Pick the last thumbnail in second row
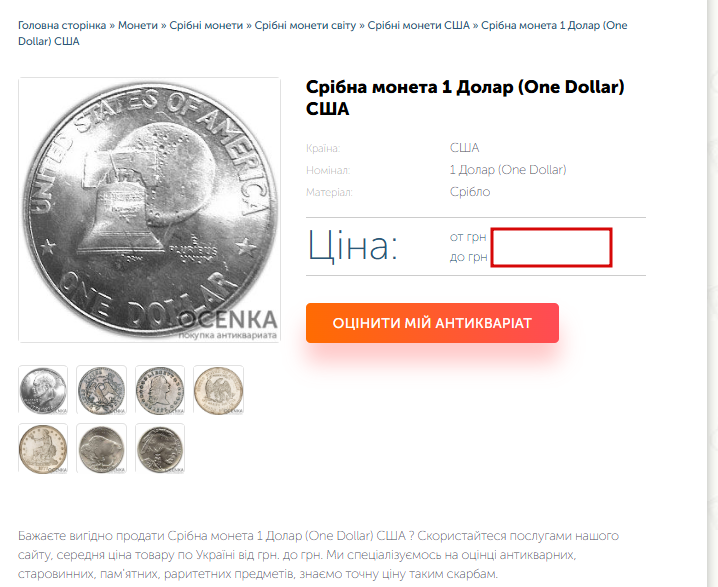Screen dimensions: 718x587 pyautogui.click(x=160, y=448)
